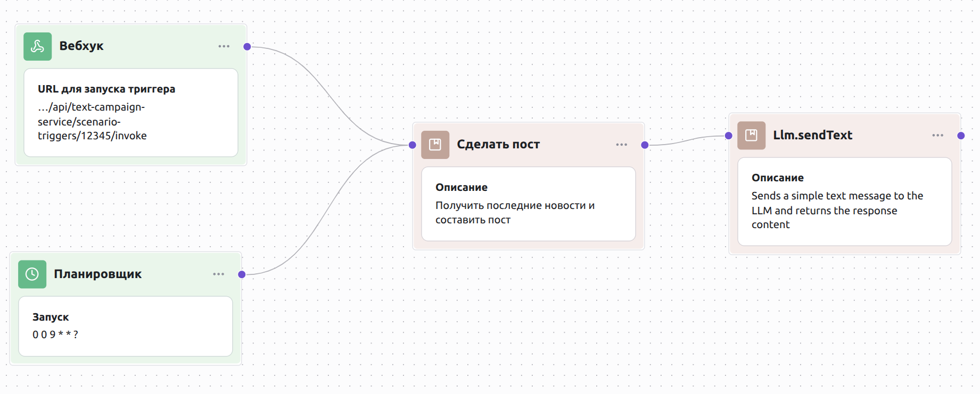Open the Сделать пост three-dot menu
Image resolution: width=980 pixels, height=394 pixels.
[621, 145]
